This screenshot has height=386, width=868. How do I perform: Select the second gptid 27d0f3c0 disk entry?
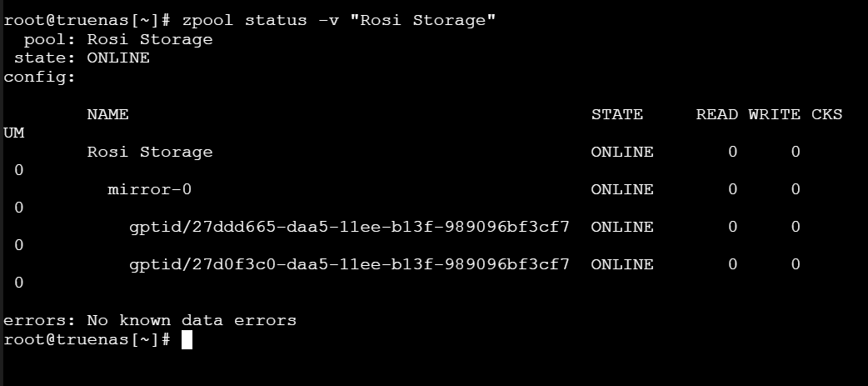[349, 265]
